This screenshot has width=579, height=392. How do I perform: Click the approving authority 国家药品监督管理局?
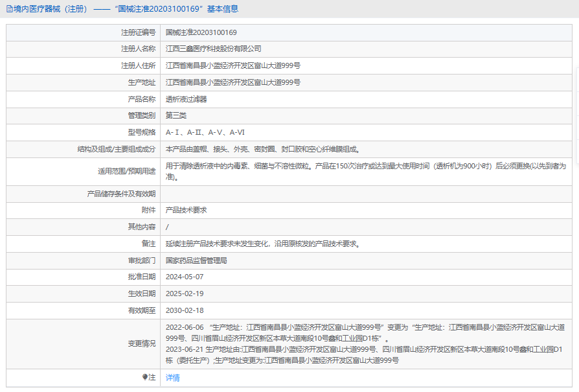(196, 260)
